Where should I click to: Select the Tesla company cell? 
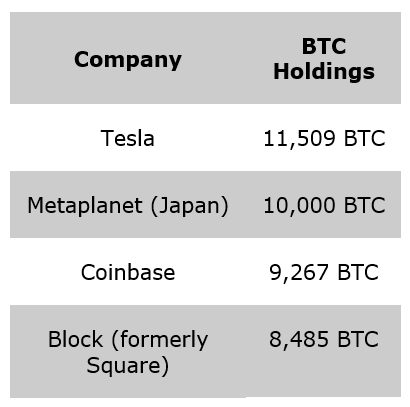click(x=128, y=138)
